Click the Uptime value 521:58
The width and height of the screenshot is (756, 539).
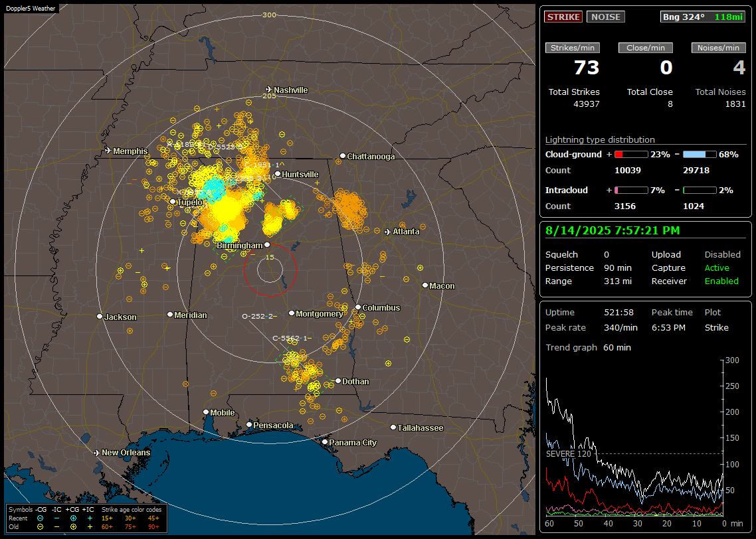pyautogui.click(x=618, y=313)
